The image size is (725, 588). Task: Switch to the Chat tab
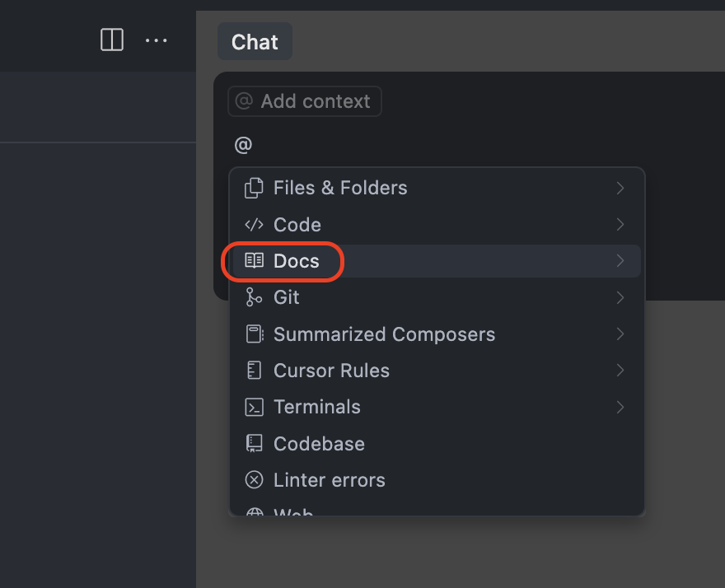coord(255,42)
